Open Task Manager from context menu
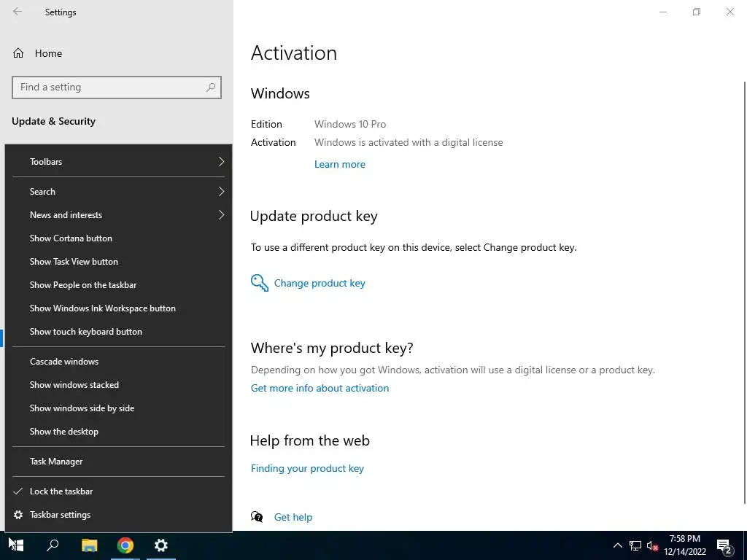 point(118,462)
